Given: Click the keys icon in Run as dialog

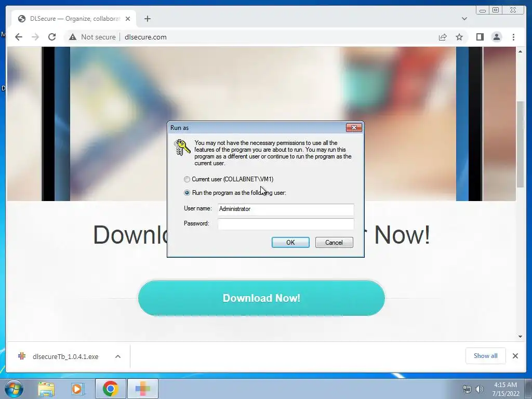Looking at the screenshot, I should pyautogui.click(x=182, y=147).
